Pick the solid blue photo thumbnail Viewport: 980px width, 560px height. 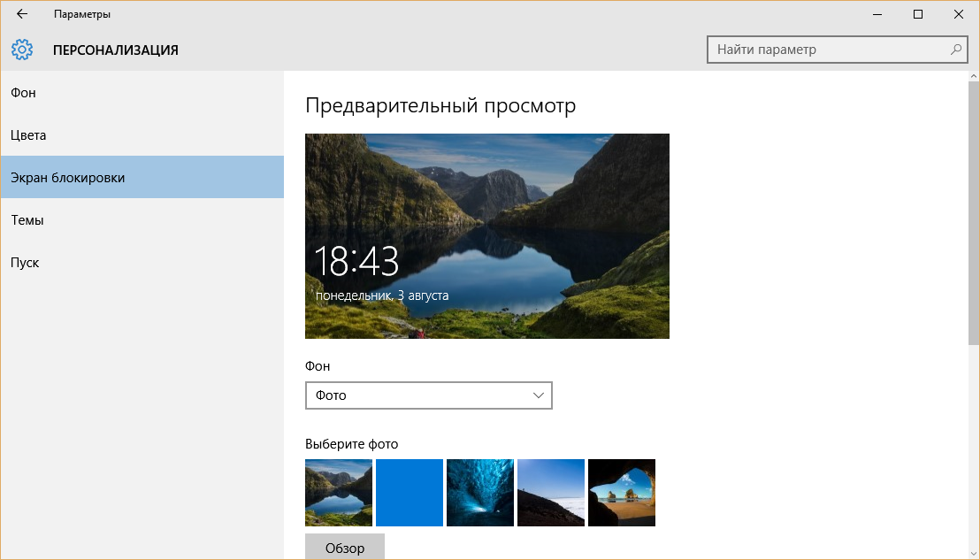[x=410, y=493]
